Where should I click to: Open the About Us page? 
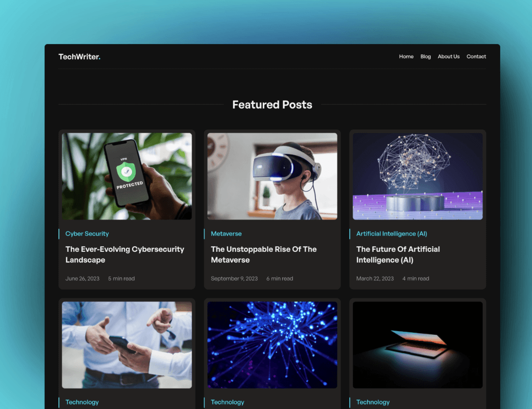click(x=449, y=57)
